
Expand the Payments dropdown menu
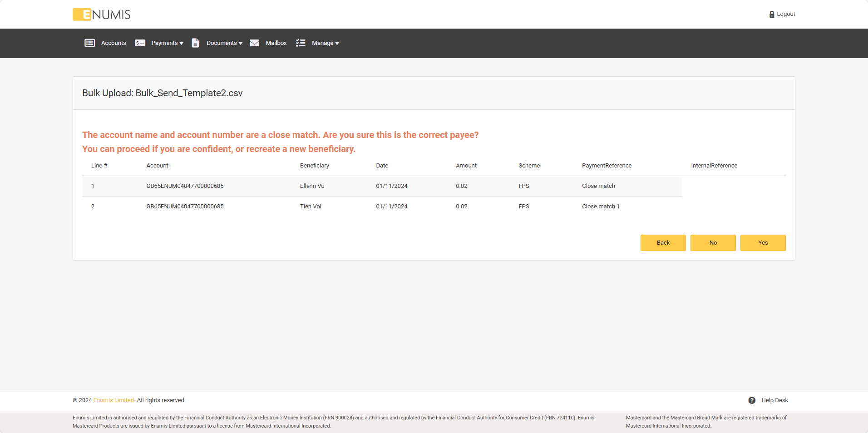(167, 43)
